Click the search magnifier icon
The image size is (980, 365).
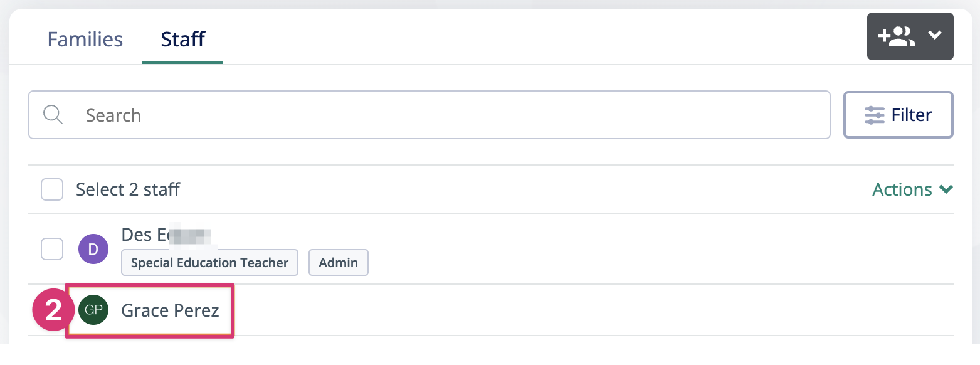pyautogui.click(x=53, y=115)
